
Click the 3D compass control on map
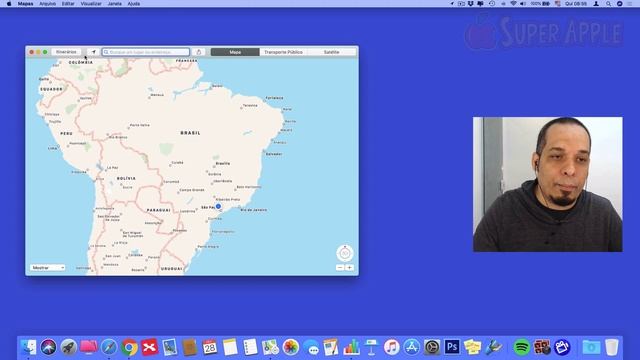[345, 253]
